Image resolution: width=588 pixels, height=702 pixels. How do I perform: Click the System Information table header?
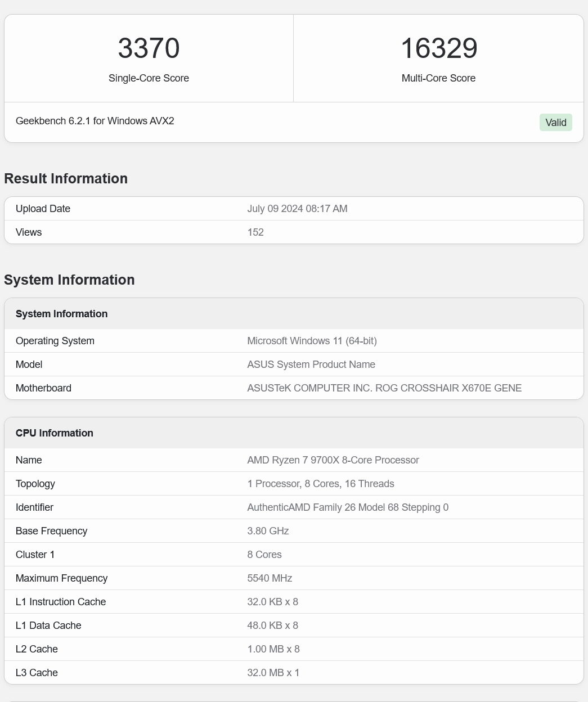tap(61, 314)
